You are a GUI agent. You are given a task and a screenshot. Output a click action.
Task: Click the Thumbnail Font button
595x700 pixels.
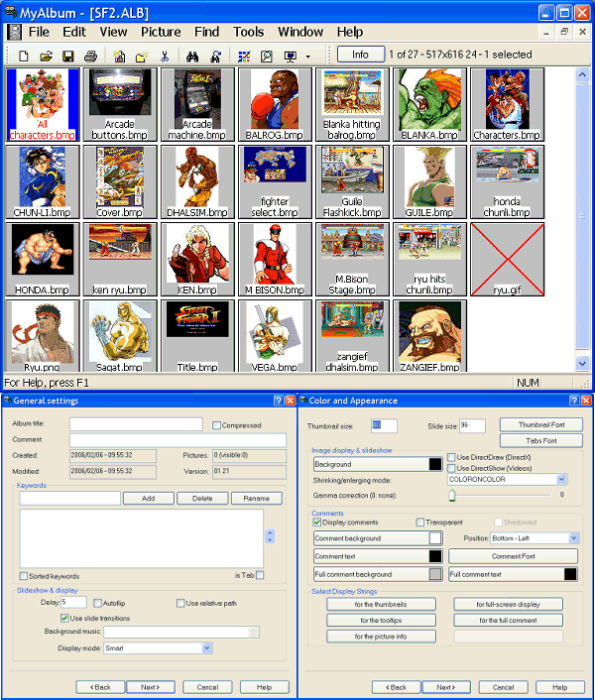pos(541,424)
